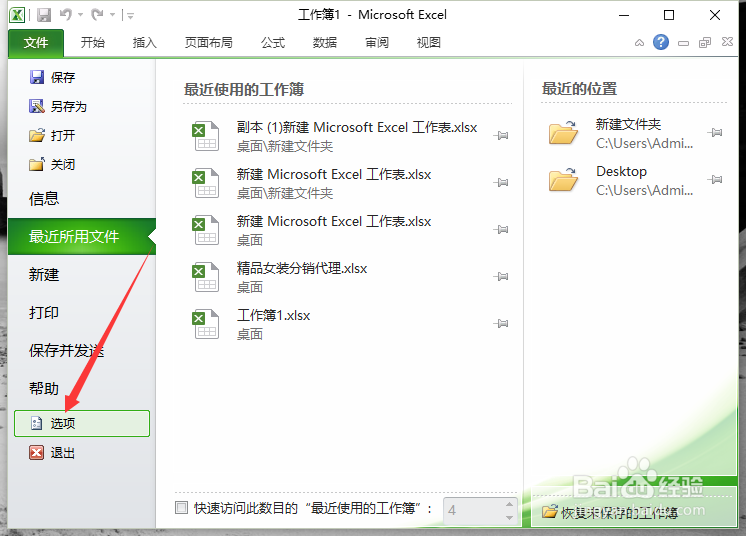Open Excel help with blue question mark
Viewport: 746px width, 536px height.
pyautogui.click(x=661, y=42)
